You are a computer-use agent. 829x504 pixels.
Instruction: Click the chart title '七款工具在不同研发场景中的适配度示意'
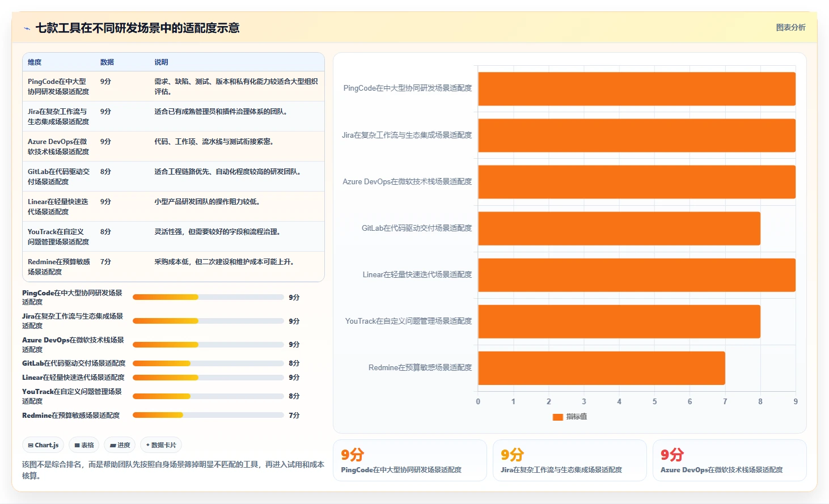(137, 28)
